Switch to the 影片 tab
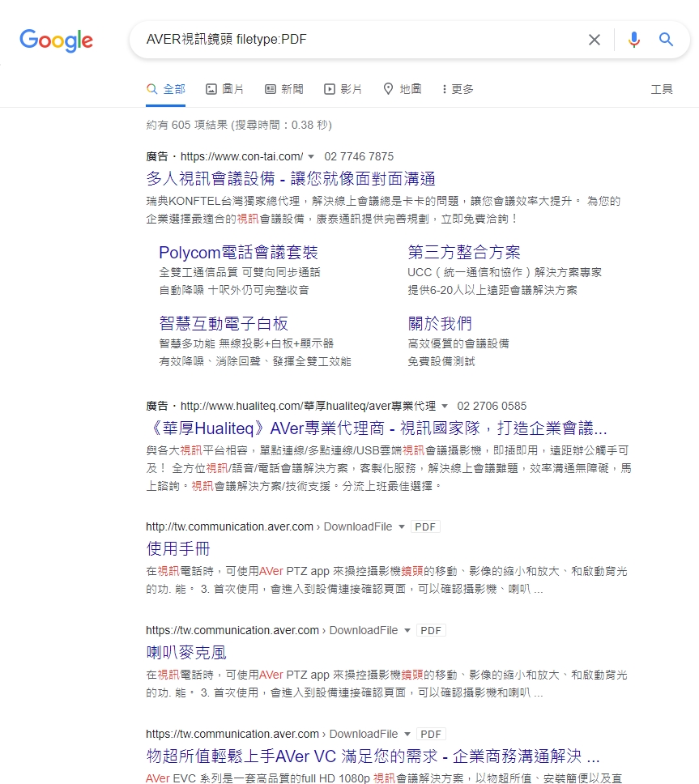699x784 pixels. 343,89
